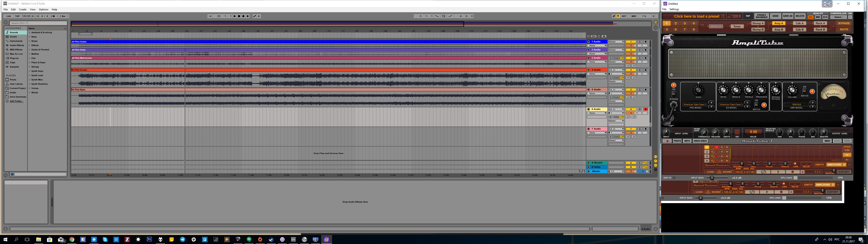Open AmpliTube Preset Browser

click(762, 16)
